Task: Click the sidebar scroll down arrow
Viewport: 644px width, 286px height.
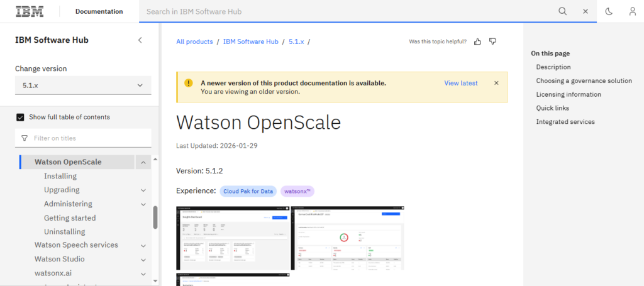Action: [x=155, y=281]
